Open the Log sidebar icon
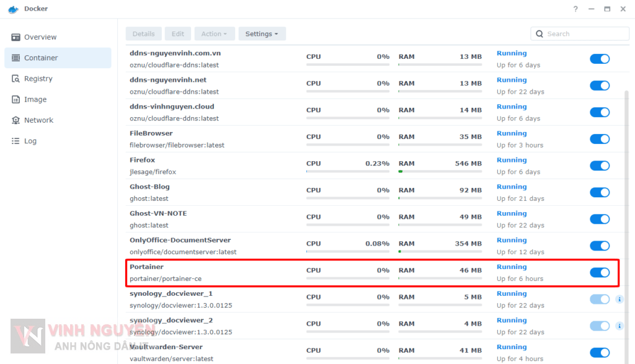This screenshot has width=635, height=364. click(x=16, y=141)
